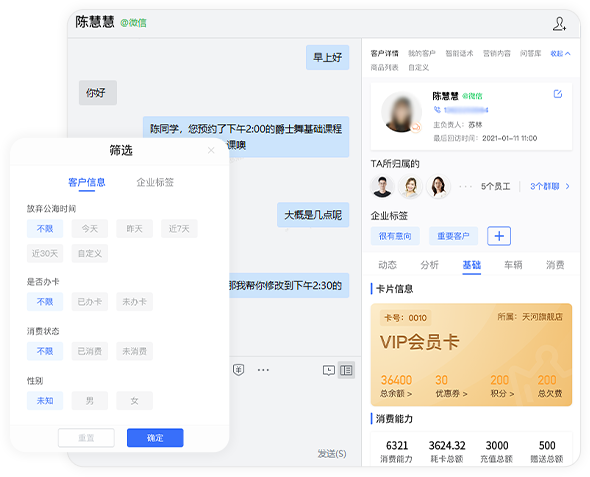
Task: Open the 自定义 sidebar tab
Action: (418, 67)
